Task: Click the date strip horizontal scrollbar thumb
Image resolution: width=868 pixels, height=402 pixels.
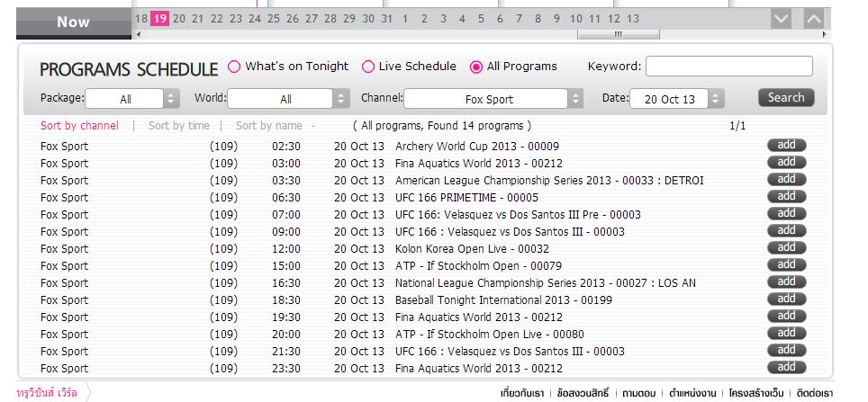Action: (618, 35)
